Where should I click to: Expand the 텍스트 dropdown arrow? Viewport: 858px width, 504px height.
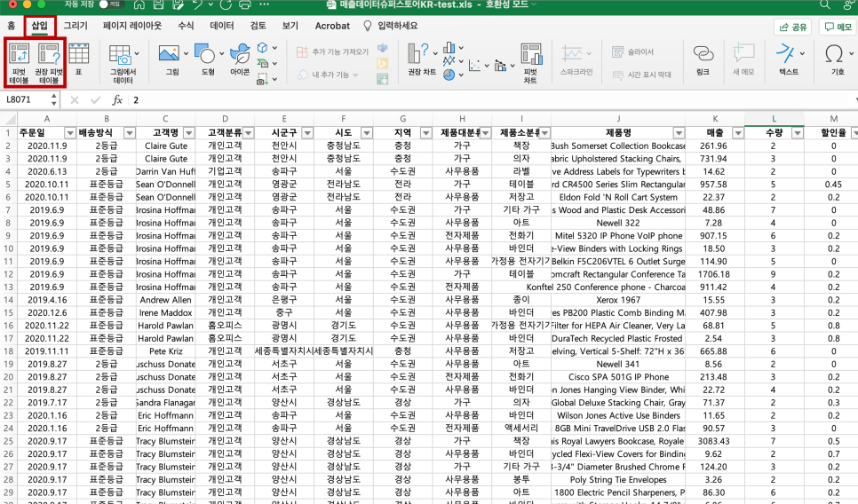point(802,53)
